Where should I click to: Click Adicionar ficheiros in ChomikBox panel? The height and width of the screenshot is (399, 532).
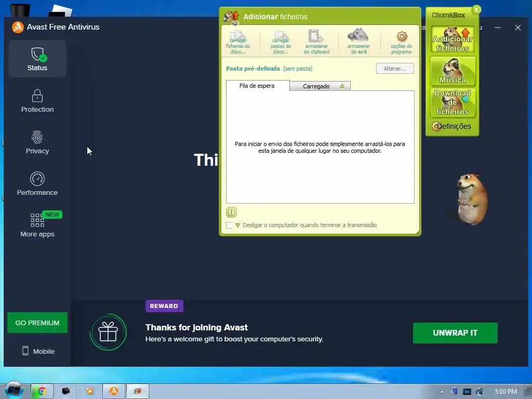tap(453, 40)
